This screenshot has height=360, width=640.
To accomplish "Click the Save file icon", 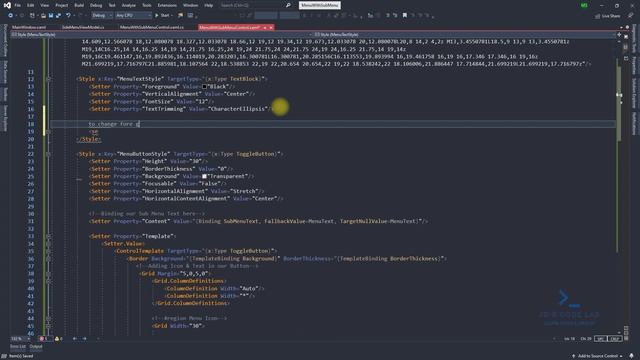I will click(x=51, y=16).
